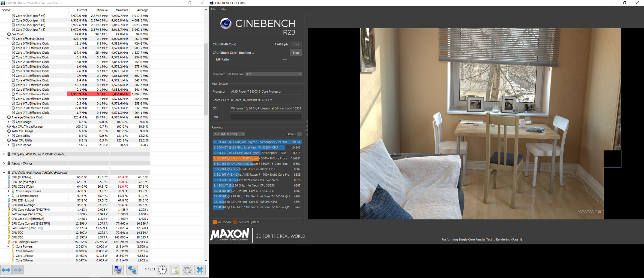Start logging with the sheet-plus icon
This screenshot has width=644, height=278.
(x=175, y=270)
